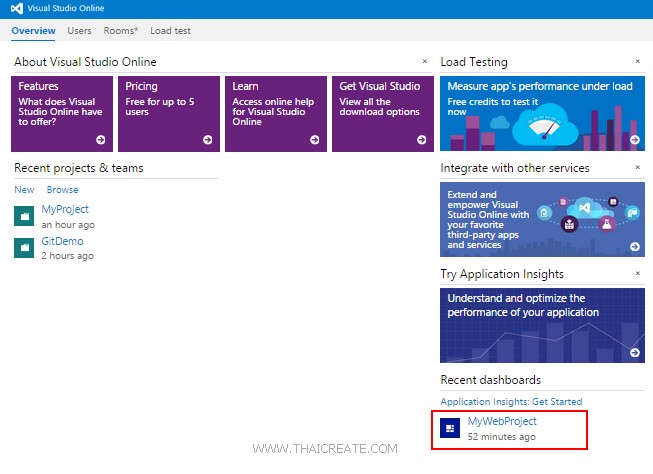Open Application Insights: Get Started link
The width and height of the screenshot is (653, 474).
click(x=511, y=402)
